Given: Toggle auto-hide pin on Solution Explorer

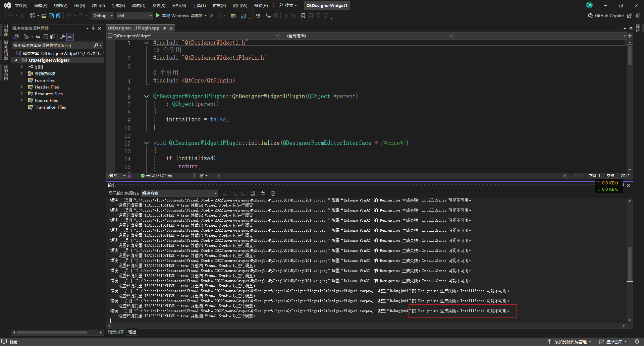Looking at the screenshot, I should pos(93,28).
